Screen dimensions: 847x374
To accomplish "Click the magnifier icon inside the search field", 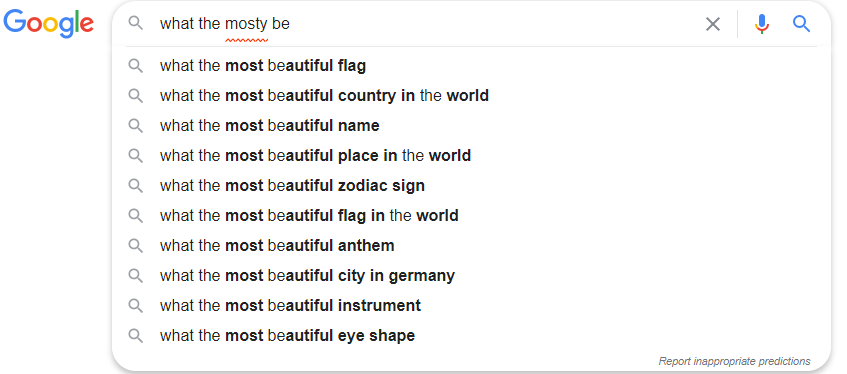I will point(136,23).
